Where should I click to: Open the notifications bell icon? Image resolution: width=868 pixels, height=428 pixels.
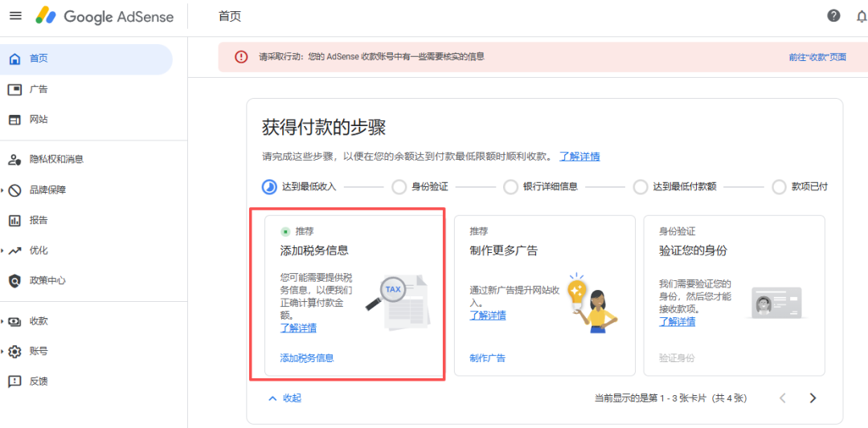[x=862, y=16]
